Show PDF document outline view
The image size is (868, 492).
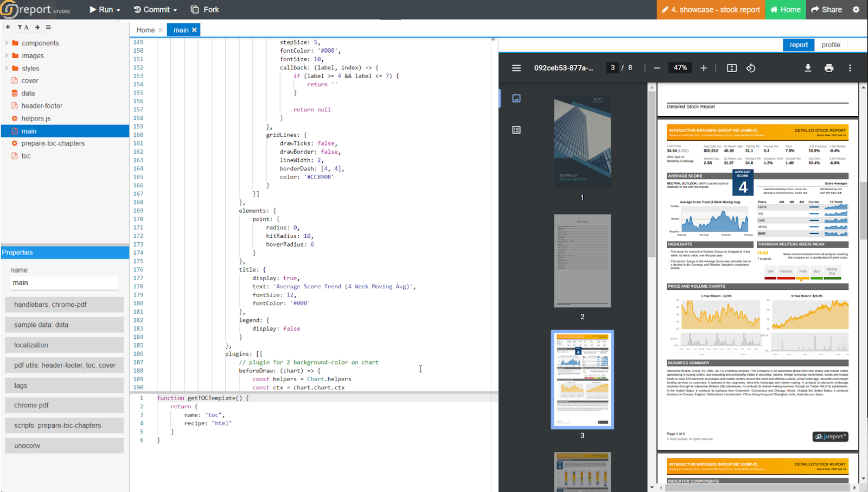tap(516, 130)
